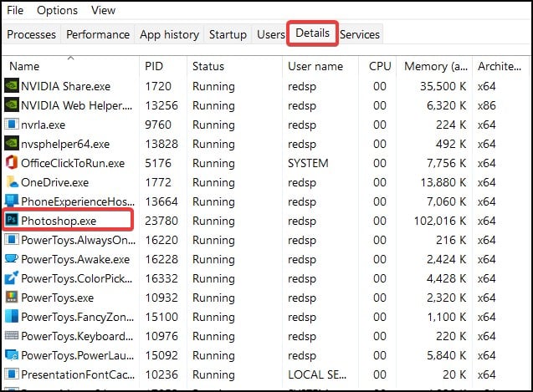Screen dimensions: 533x392
Task: Click the NVIDIA Web Helper icon
Action: [x=12, y=104]
